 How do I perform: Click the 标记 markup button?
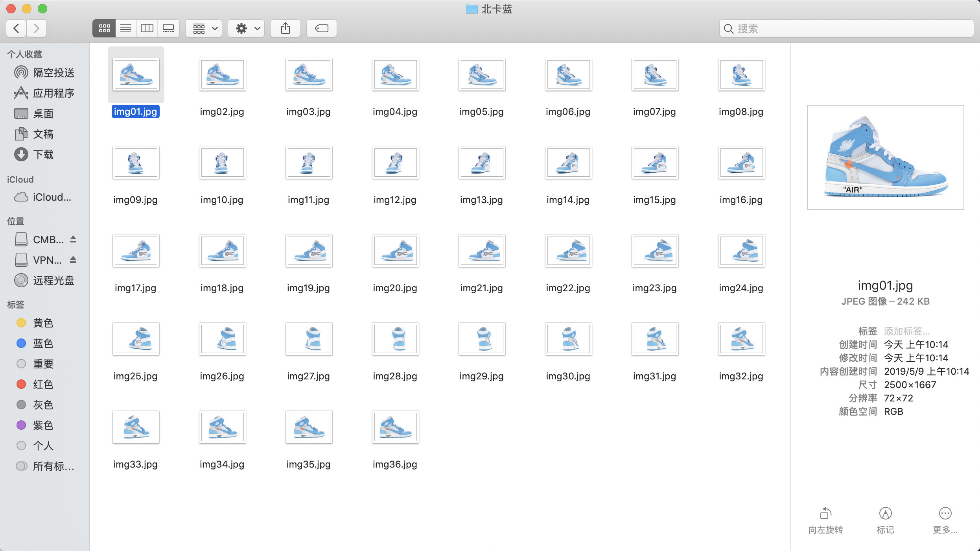pyautogui.click(x=885, y=520)
